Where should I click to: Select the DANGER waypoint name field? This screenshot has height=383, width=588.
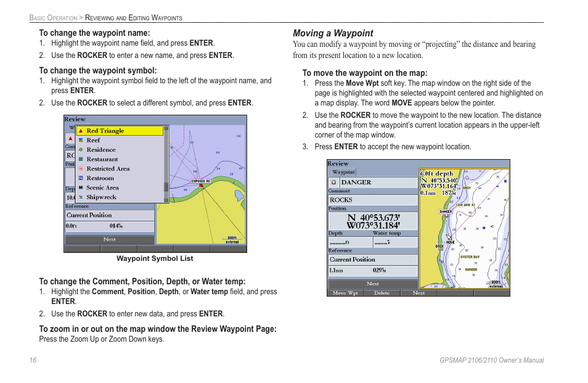point(379,183)
